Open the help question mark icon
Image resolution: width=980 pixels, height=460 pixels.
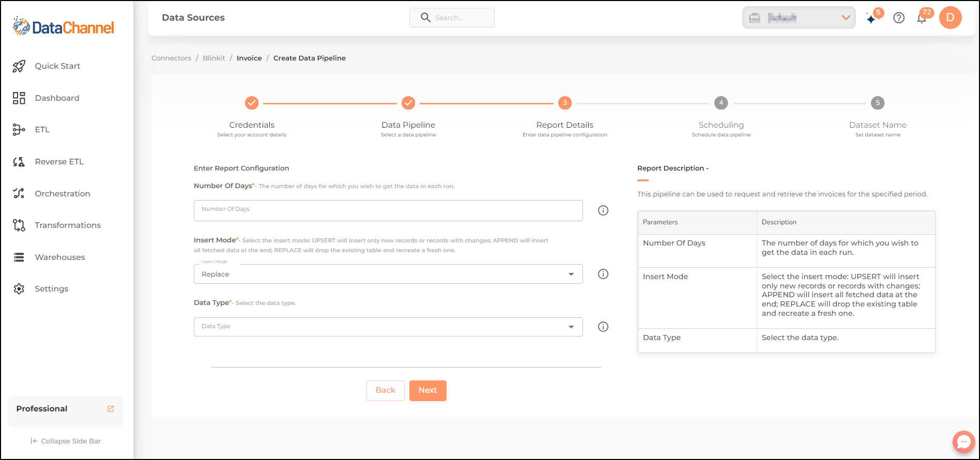pyautogui.click(x=899, y=18)
